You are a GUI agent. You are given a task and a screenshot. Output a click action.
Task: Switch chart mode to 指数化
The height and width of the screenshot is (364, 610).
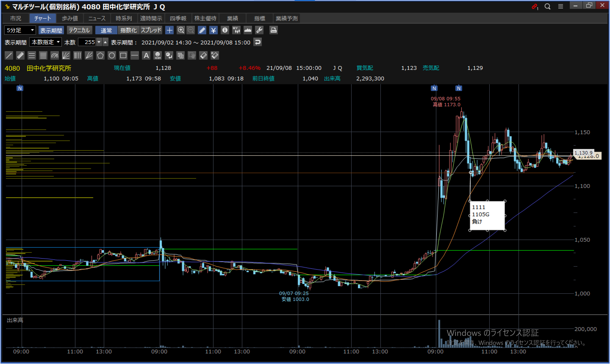click(128, 30)
